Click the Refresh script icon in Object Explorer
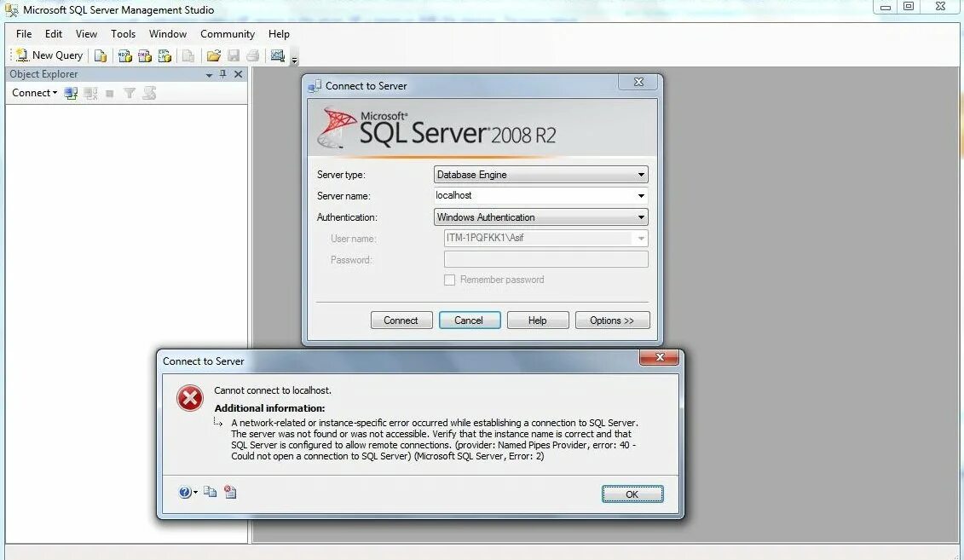 point(149,94)
